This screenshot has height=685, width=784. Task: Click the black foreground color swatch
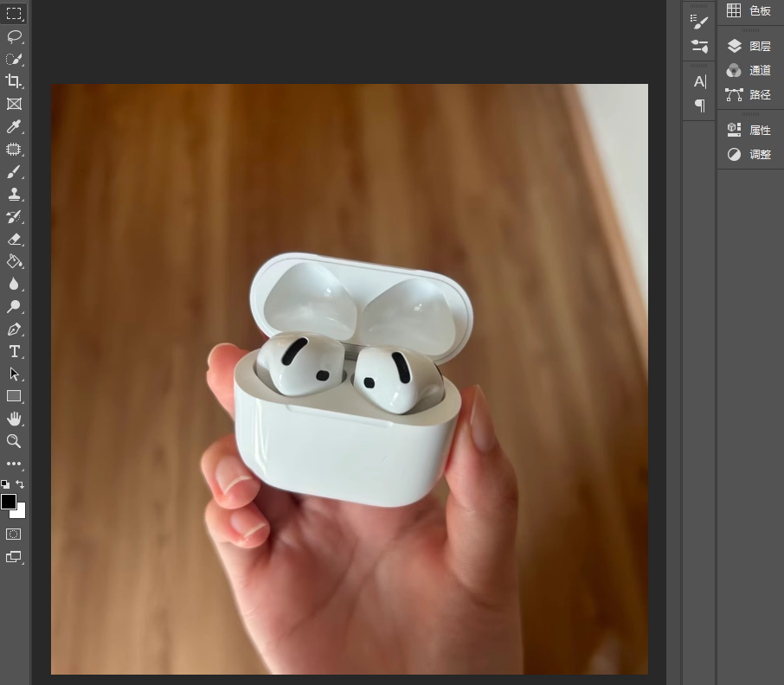tap(9, 501)
